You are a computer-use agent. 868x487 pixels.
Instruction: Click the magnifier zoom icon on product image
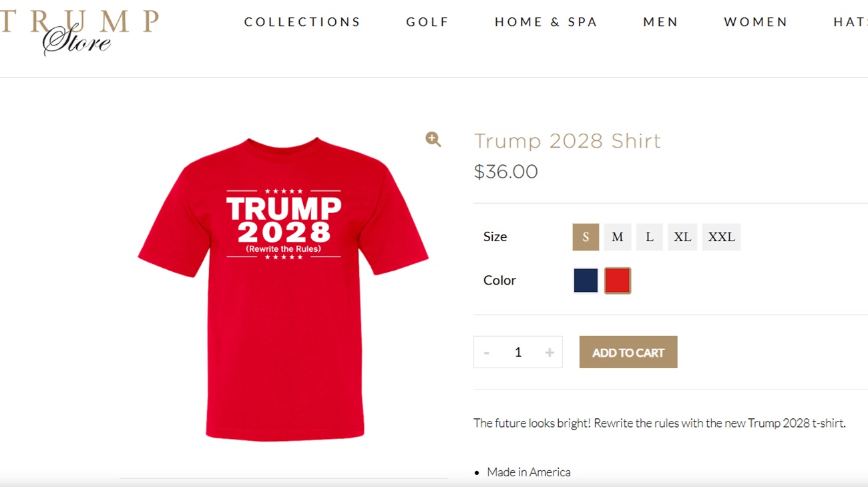pos(433,139)
